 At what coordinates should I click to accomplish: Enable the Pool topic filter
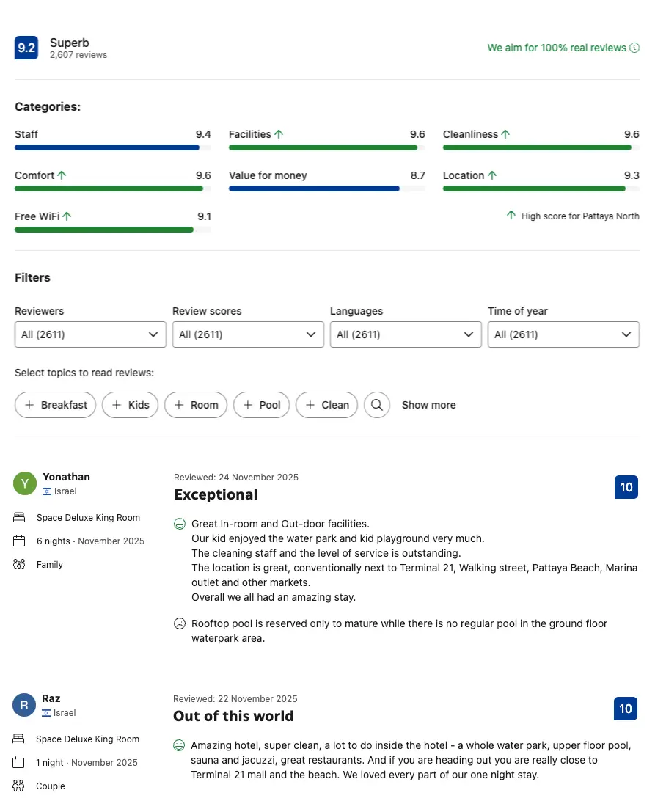[x=261, y=405]
